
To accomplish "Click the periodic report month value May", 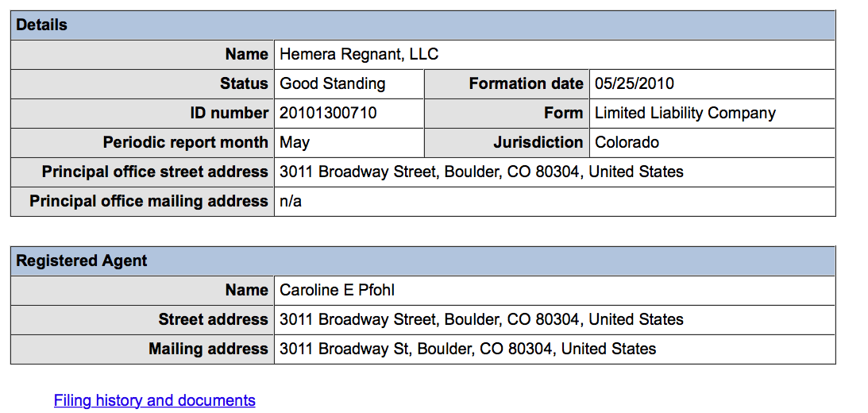I will [x=295, y=142].
